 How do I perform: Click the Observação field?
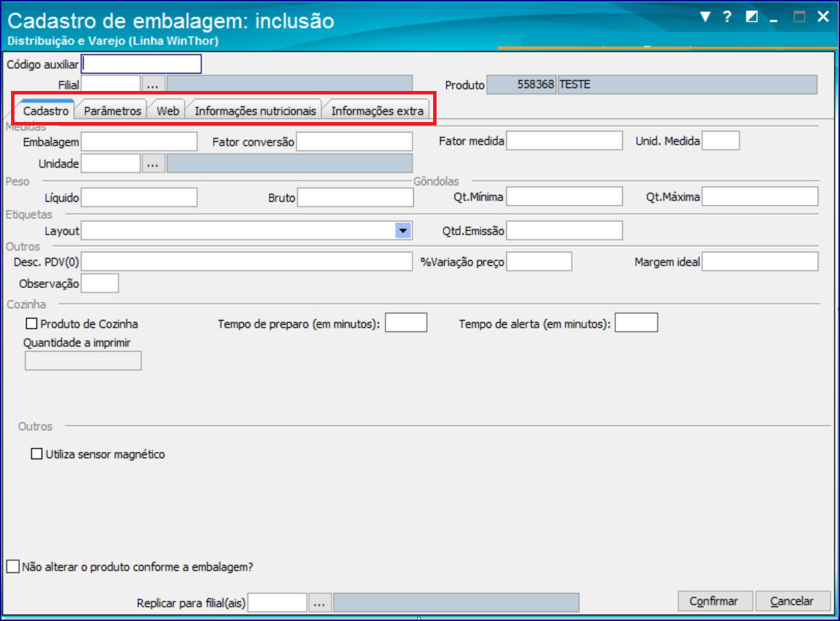click(x=100, y=283)
